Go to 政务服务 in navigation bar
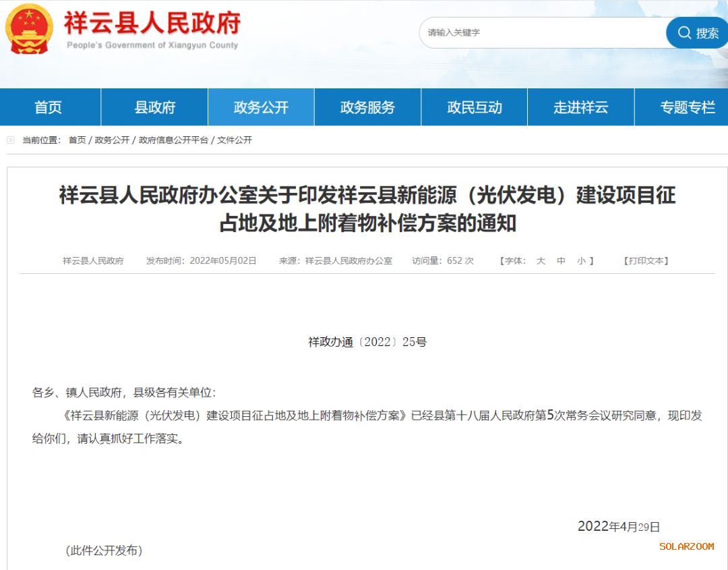 pyautogui.click(x=367, y=107)
